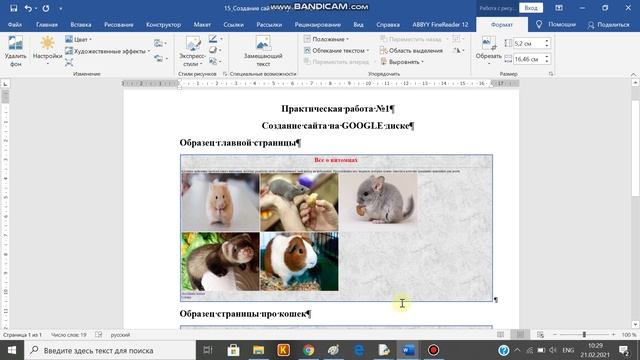Switch to the Конструктор tab
Viewport: 640px width, 360px height.
(x=163, y=24)
